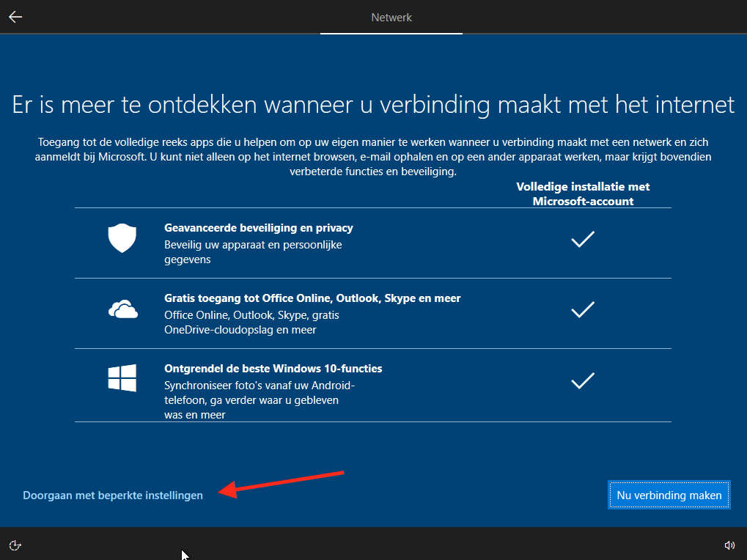Select the Netwerk tab
Viewport: 747px width, 560px height.
tap(391, 18)
